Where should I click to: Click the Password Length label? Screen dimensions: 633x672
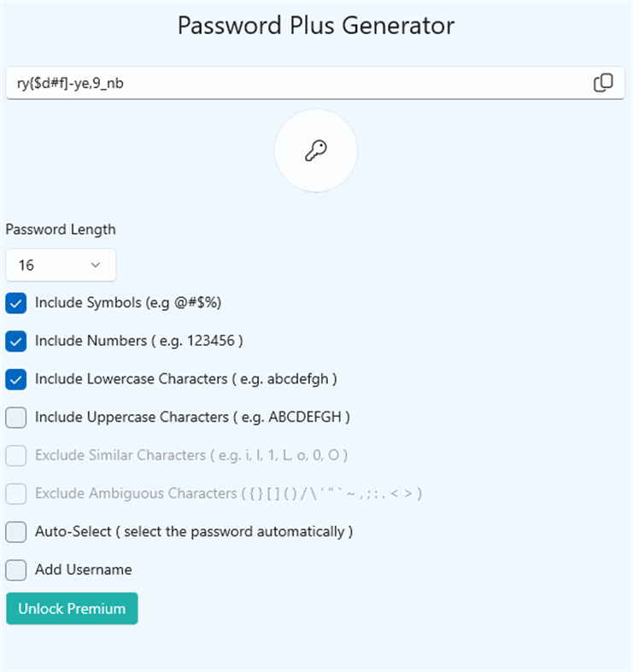click(x=61, y=229)
